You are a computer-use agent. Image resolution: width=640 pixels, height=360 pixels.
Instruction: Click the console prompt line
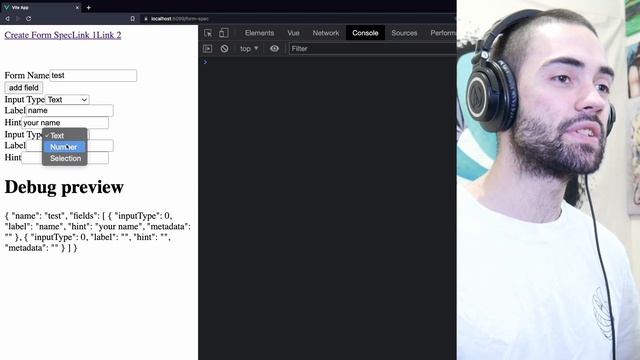(x=327, y=62)
